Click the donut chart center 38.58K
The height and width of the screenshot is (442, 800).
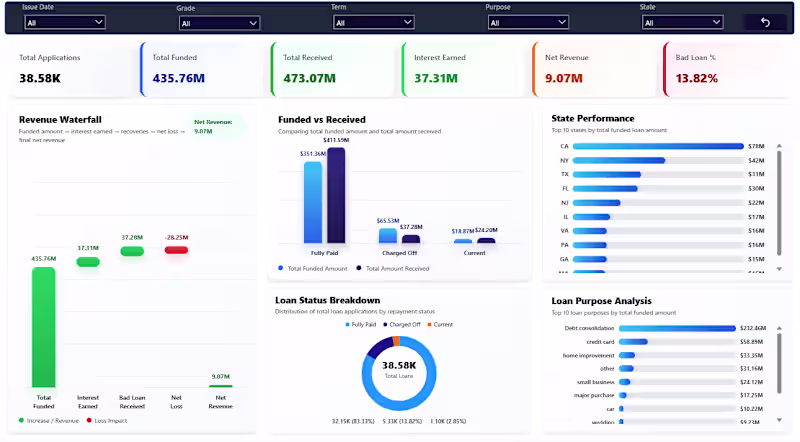(x=399, y=365)
